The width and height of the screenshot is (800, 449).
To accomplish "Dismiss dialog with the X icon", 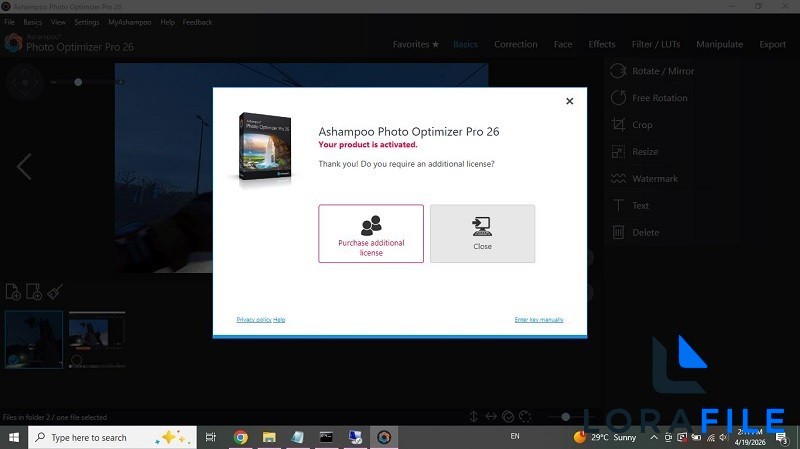I will (x=569, y=101).
